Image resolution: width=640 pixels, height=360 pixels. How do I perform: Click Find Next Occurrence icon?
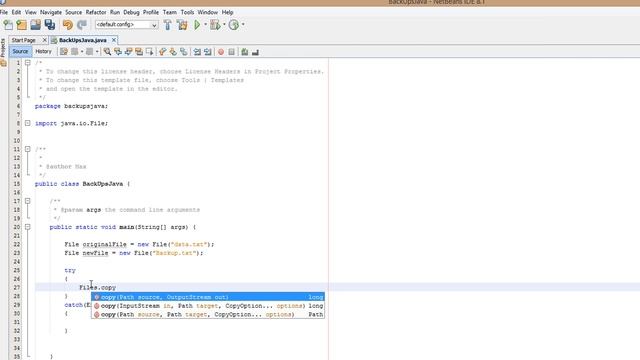point(128,52)
